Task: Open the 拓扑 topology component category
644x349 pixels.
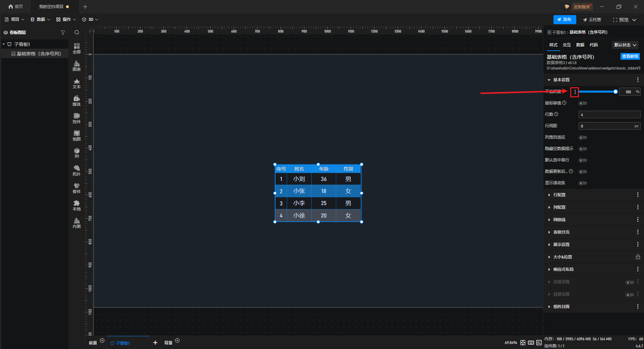Action: coord(76,170)
